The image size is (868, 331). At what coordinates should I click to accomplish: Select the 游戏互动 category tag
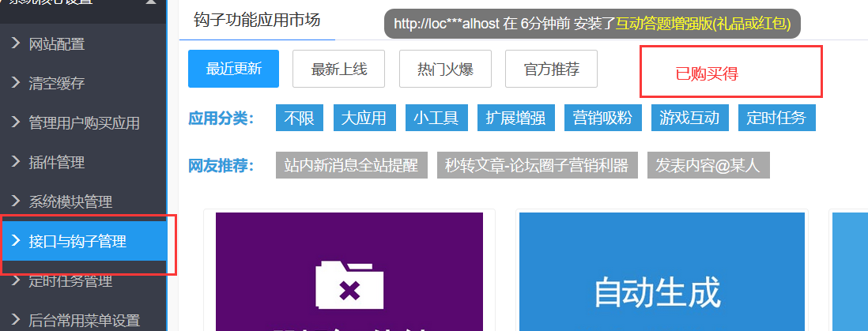coord(689,118)
